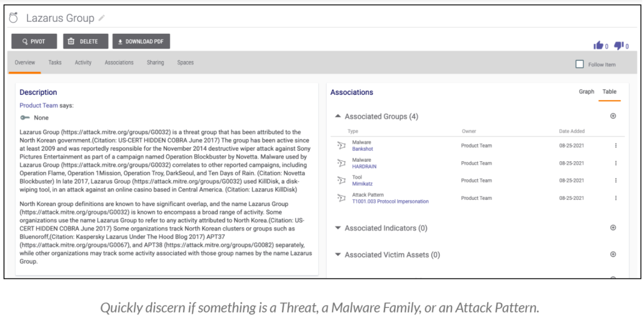Click the type icon on the Mimikatz row

pos(341,180)
